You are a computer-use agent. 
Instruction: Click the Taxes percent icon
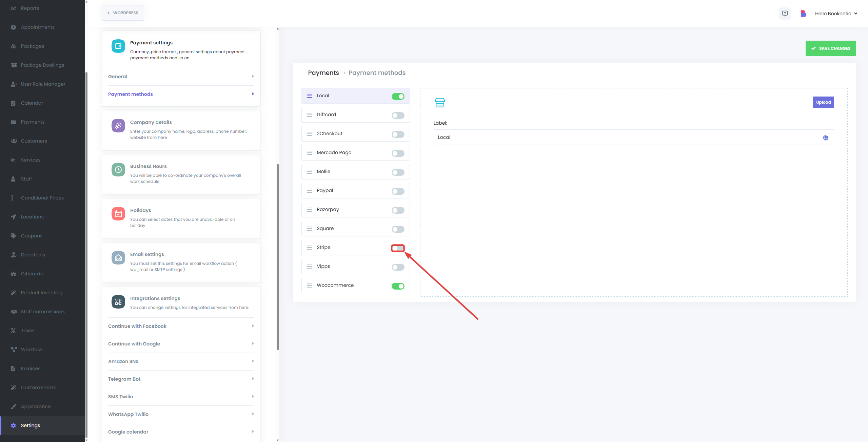click(13, 331)
